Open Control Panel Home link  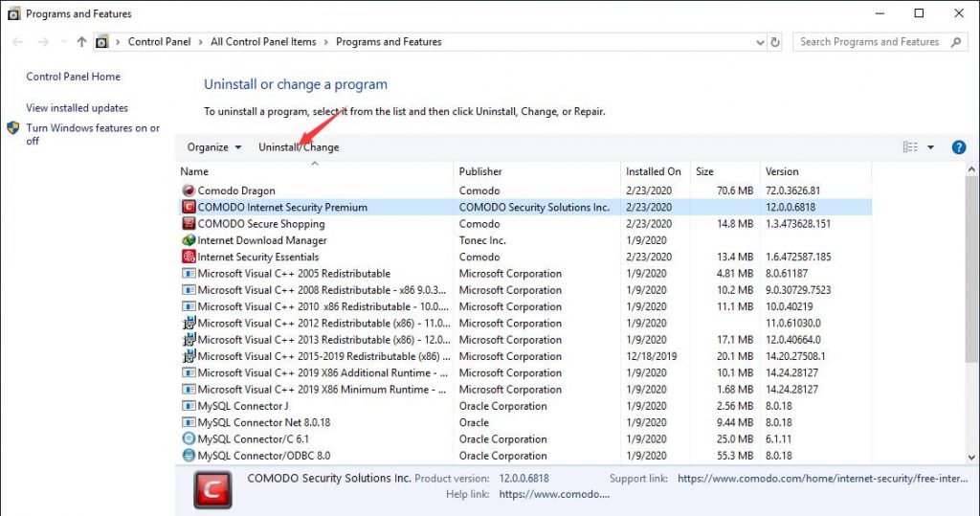pyautogui.click(x=73, y=77)
